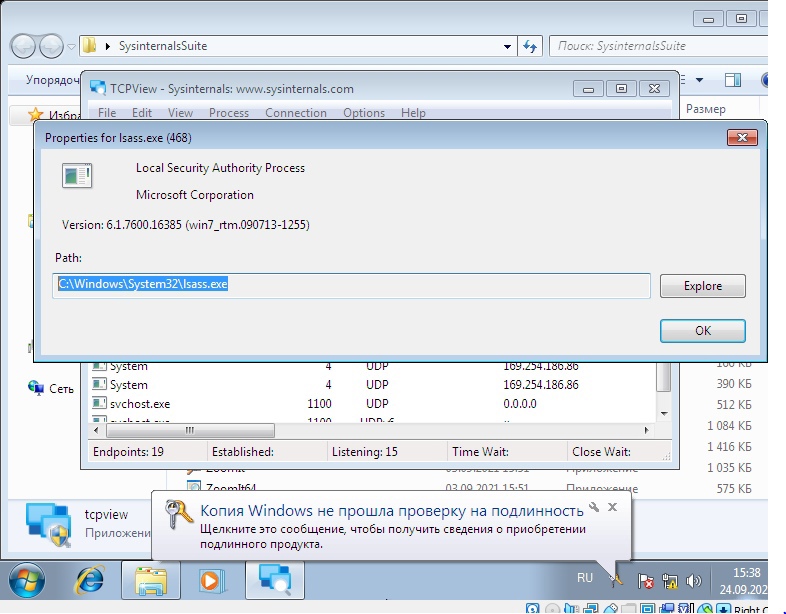786x614 pixels.
Task: Click the 1 416 КБ size value
Action: (x=729, y=447)
